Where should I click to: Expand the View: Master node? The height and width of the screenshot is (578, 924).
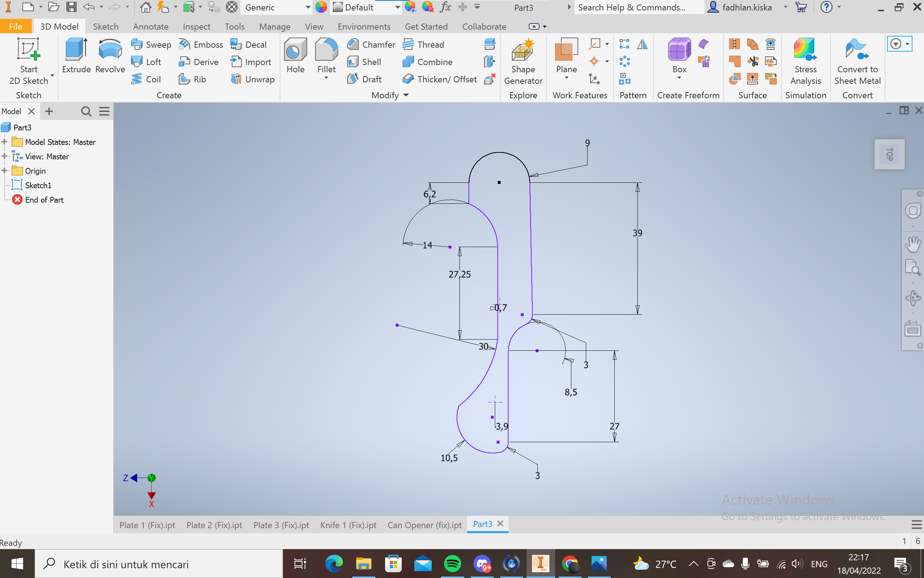[x=5, y=156]
